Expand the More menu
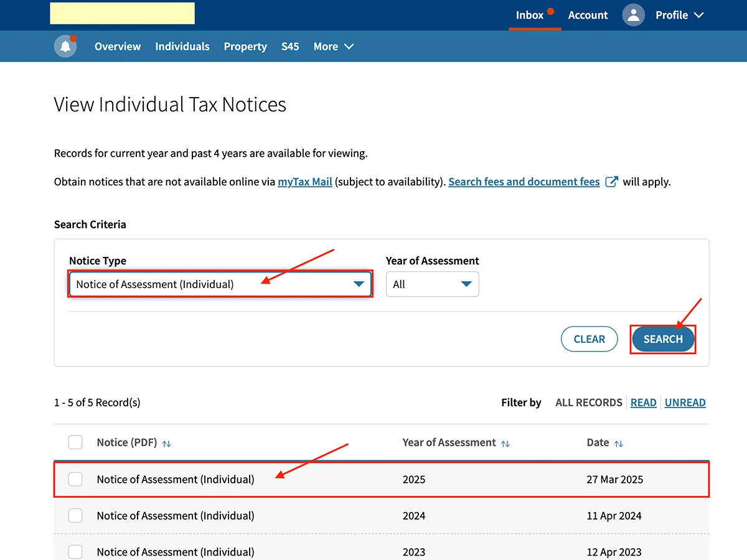This screenshot has width=747, height=560. point(333,47)
